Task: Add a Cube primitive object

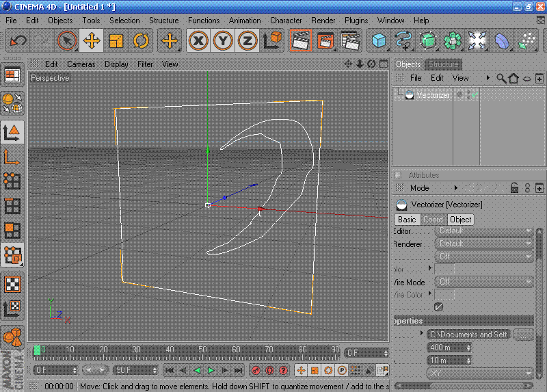Action: click(x=379, y=41)
